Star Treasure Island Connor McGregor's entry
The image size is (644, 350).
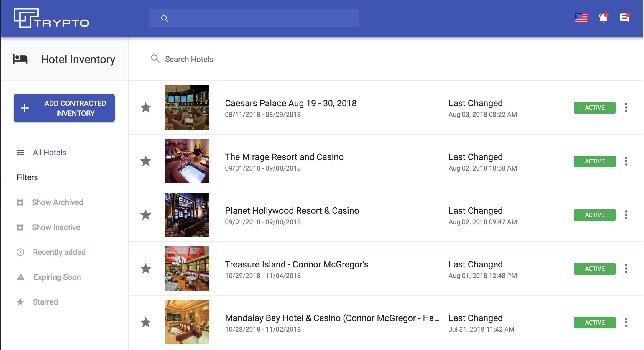146,269
